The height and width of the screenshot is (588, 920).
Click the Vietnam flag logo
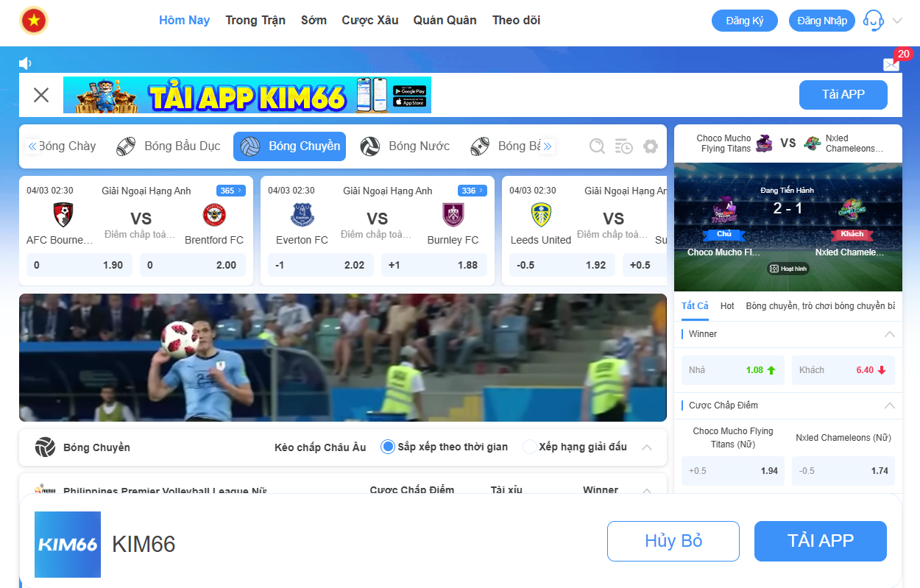[33, 21]
